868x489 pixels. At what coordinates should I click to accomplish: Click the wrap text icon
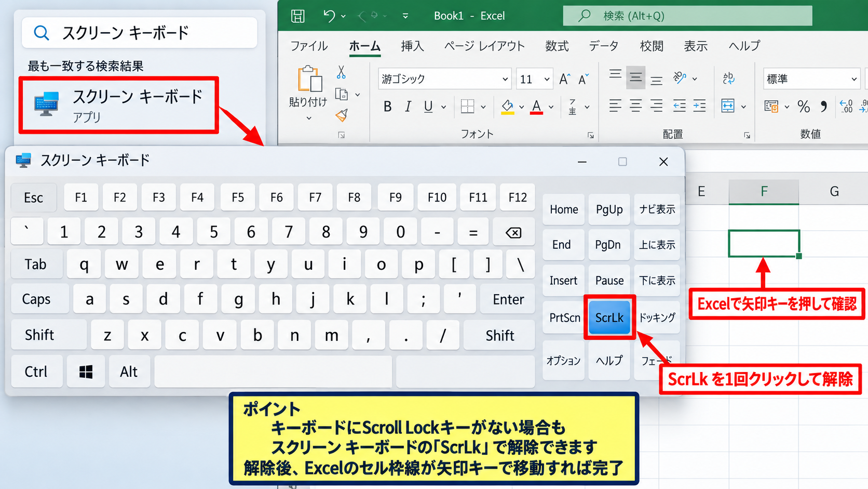[x=728, y=78]
